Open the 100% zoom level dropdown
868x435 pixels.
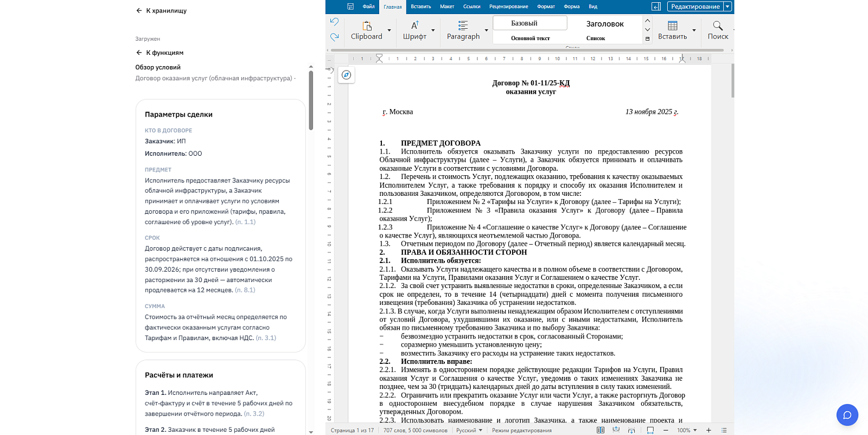(687, 430)
